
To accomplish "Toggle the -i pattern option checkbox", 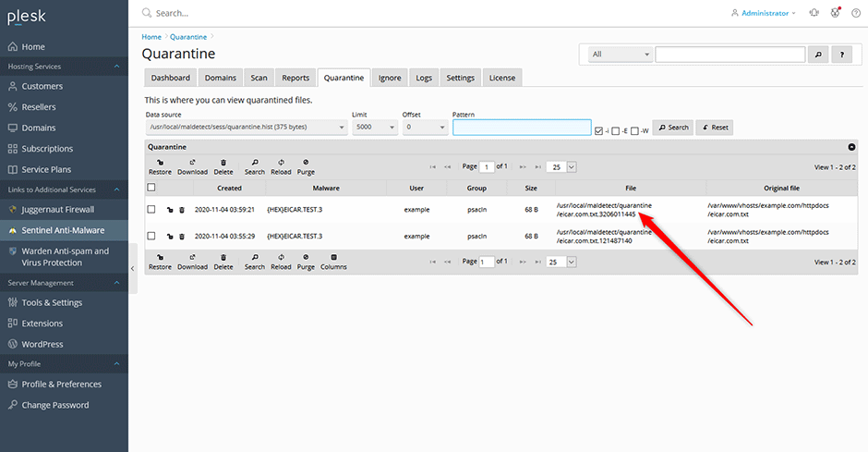I will (598, 131).
